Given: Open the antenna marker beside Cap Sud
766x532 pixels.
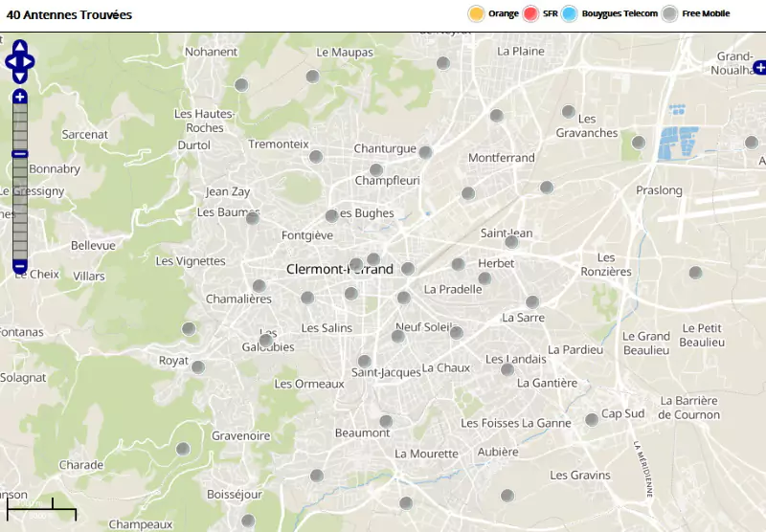Looking at the screenshot, I should (592, 420).
